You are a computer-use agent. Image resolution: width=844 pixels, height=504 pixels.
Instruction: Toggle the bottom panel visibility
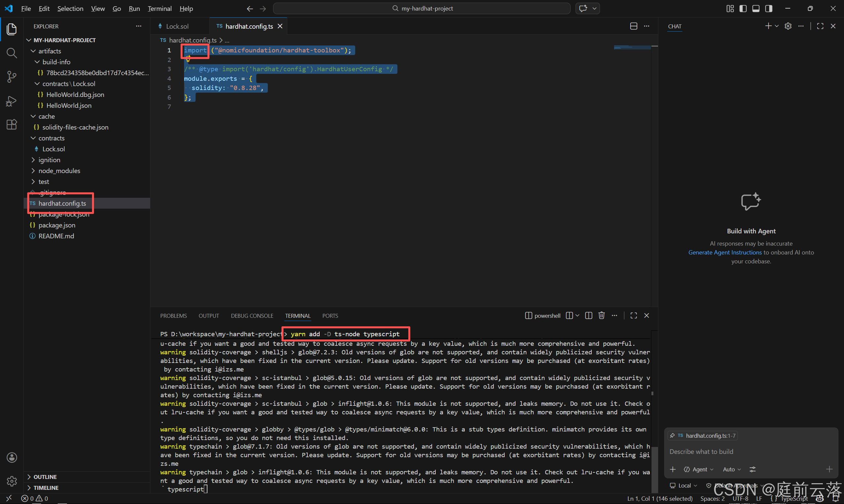pyautogui.click(x=756, y=9)
